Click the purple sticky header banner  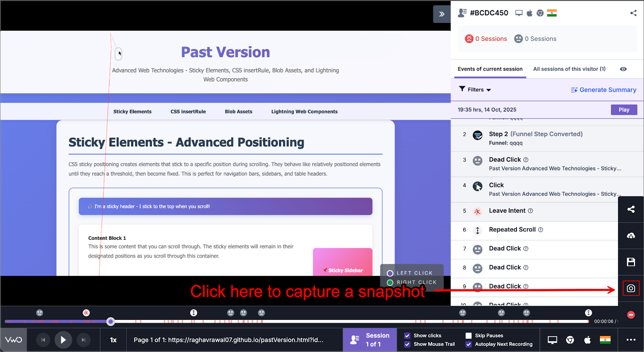pos(225,206)
